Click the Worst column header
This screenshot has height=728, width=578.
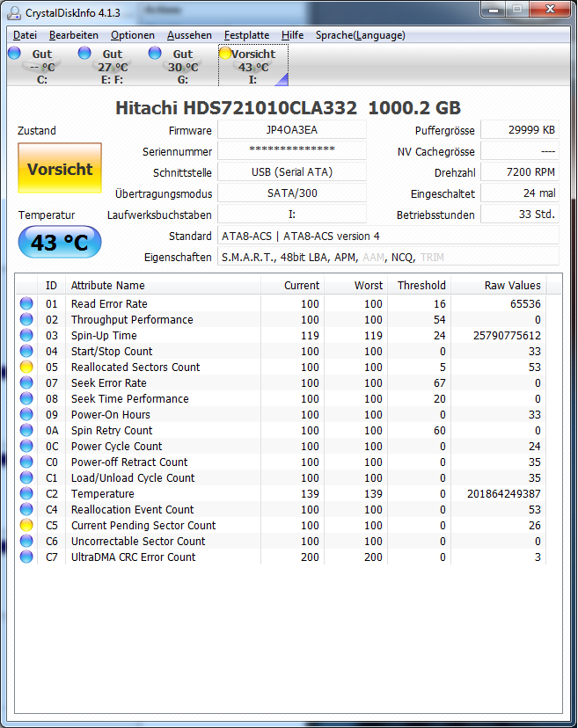pyautogui.click(x=356, y=285)
